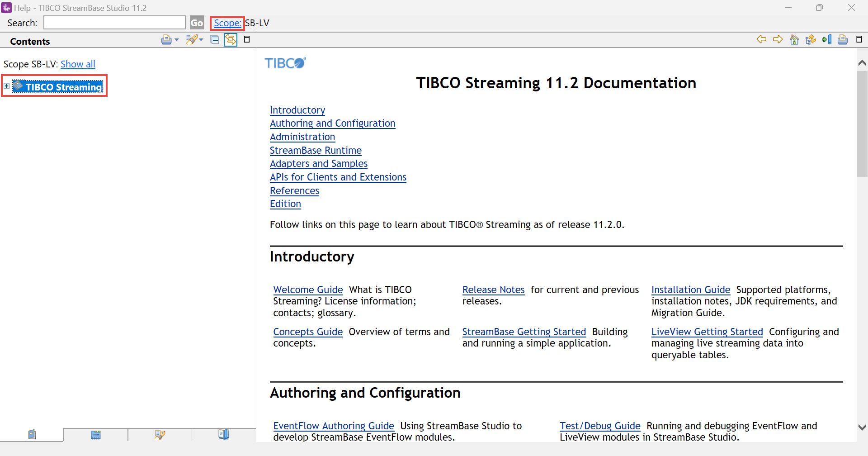Click the vertical scrollbar down arrow

click(862, 427)
